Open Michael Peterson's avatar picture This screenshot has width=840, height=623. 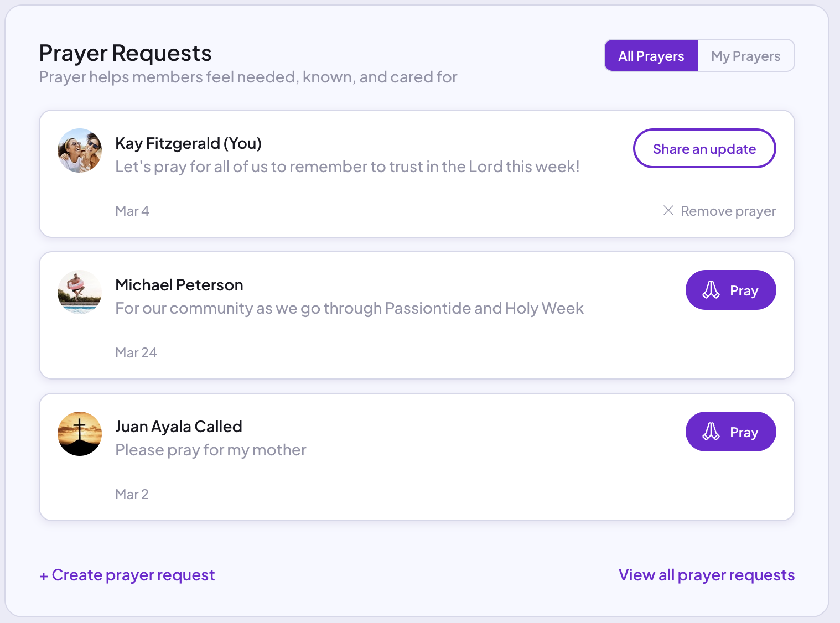tap(80, 292)
